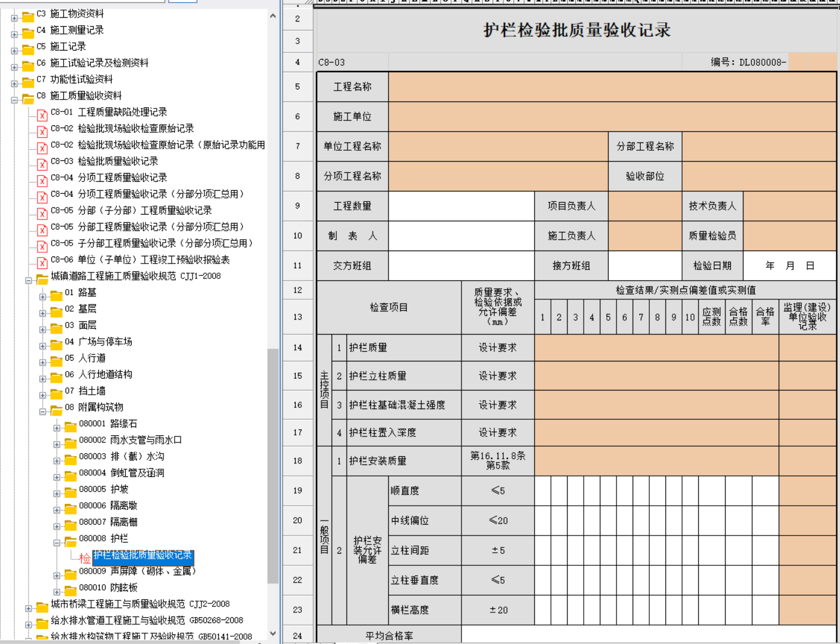Click the C8-06 单位工程竣工预验收报验表 file icon
Screen dimensions: 840x644
coord(42,262)
